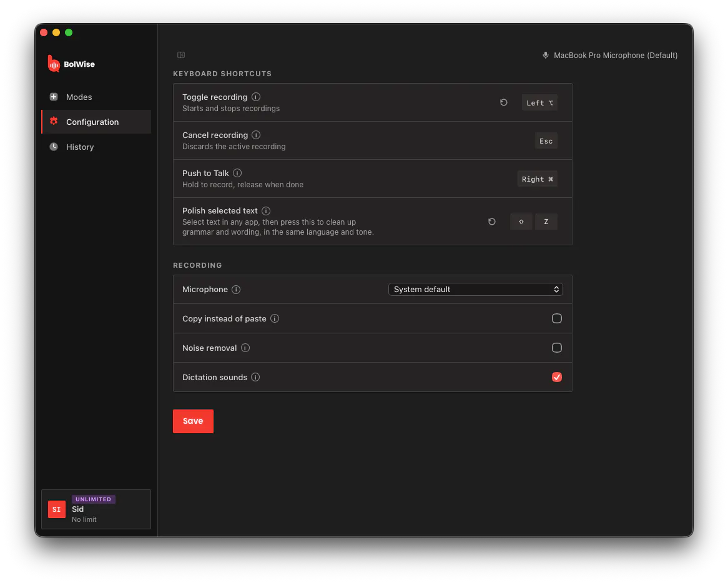This screenshot has height=583, width=728.
Task: Click the Sid account name
Action: coord(77,509)
